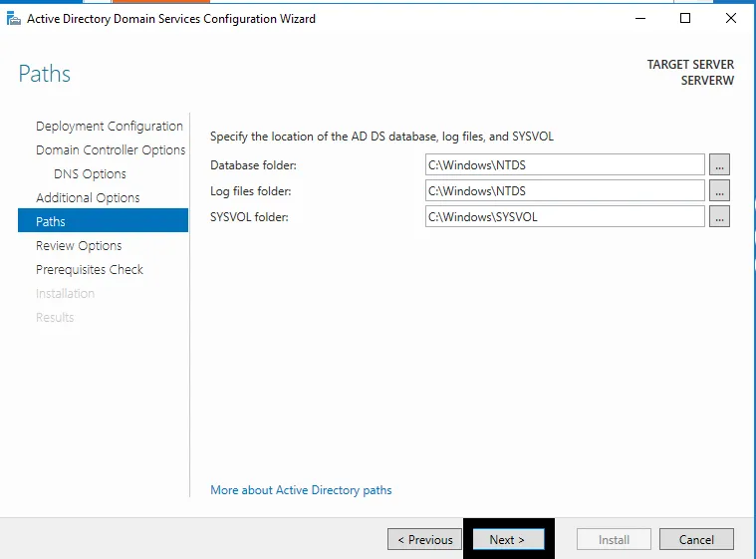Close the wizard window
Image resolution: width=756 pixels, height=559 pixels.
731,19
